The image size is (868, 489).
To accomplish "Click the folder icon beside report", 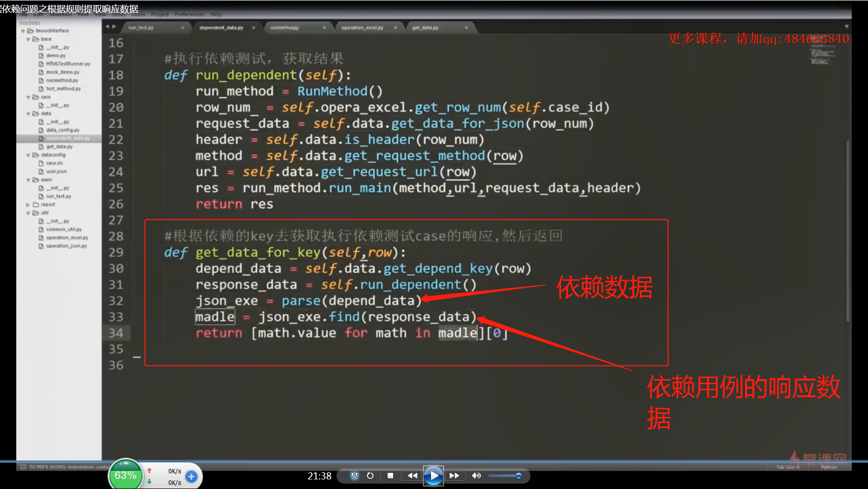I will [36, 205].
